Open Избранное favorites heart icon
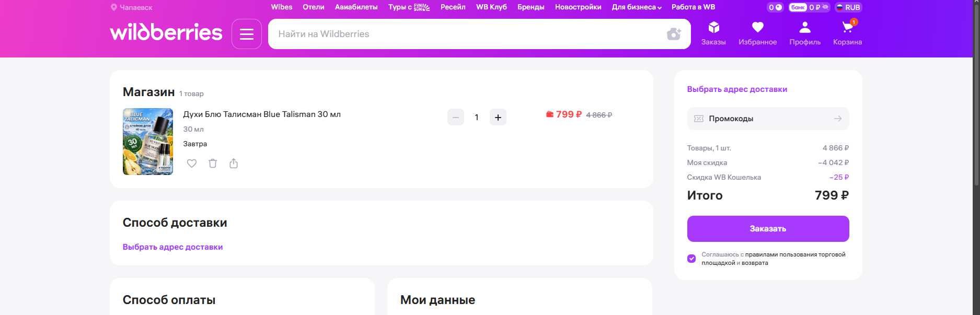Viewport: 980px width, 315px height. pos(757,33)
